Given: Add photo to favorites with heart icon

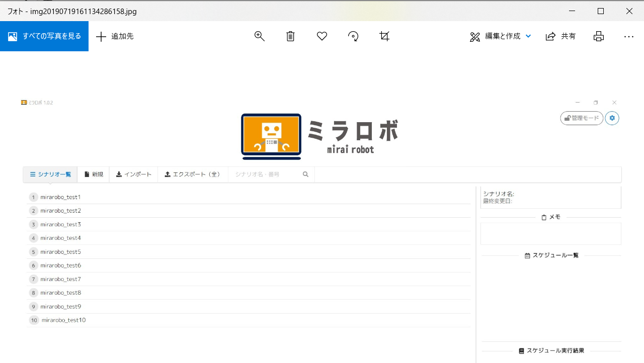Looking at the screenshot, I should (322, 36).
